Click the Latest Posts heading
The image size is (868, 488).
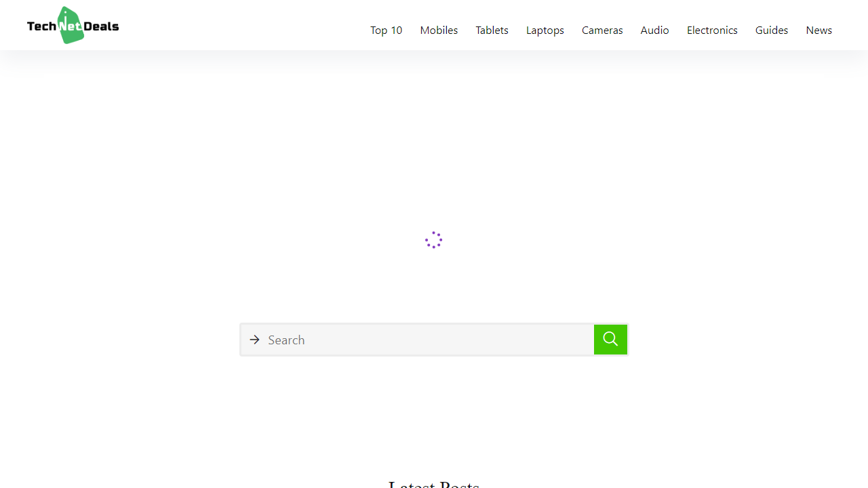(434, 484)
